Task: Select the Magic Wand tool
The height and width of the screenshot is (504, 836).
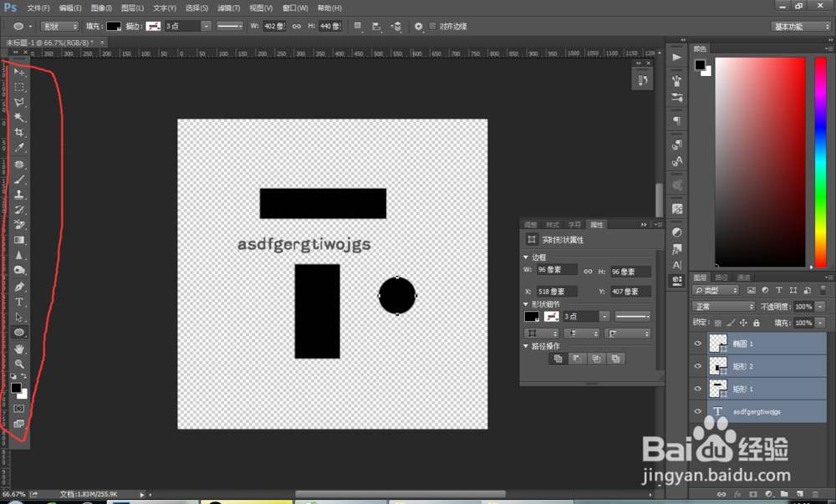Action: pyautogui.click(x=19, y=117)
